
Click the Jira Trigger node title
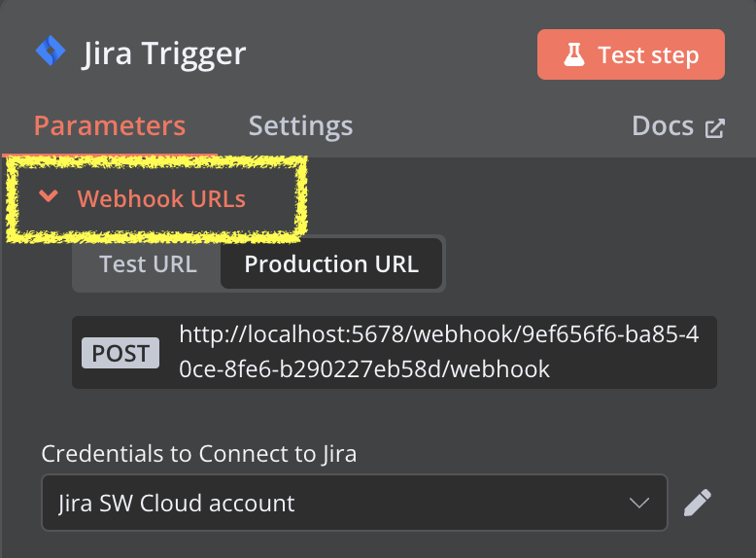[x=164, y=54]
